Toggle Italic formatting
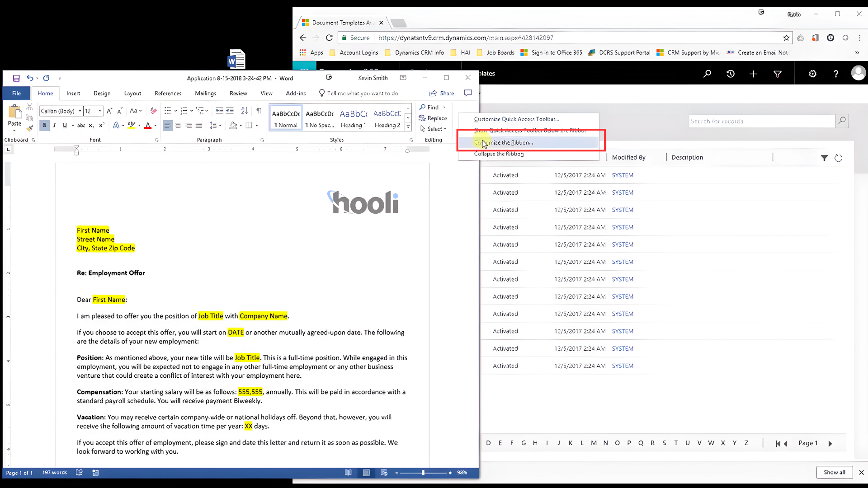The height and width of the screenshot is (488, 868). pyautogui.click(x=55, y=126)
